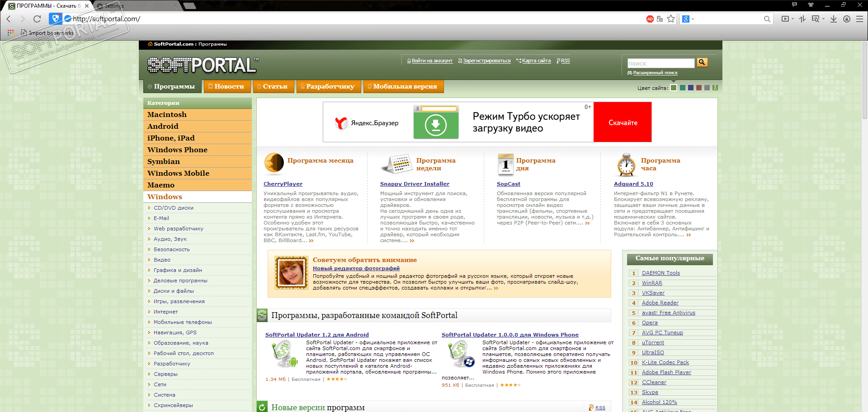Pick the teal site color swatch
The image size is (868, 412).
682,88
